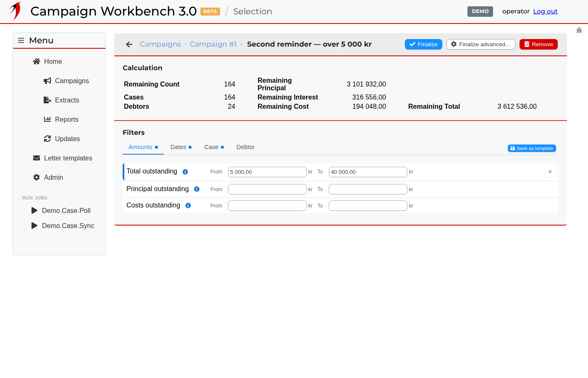
Task: Switch to the Case filter tab
Action: [x=214, y=147]
